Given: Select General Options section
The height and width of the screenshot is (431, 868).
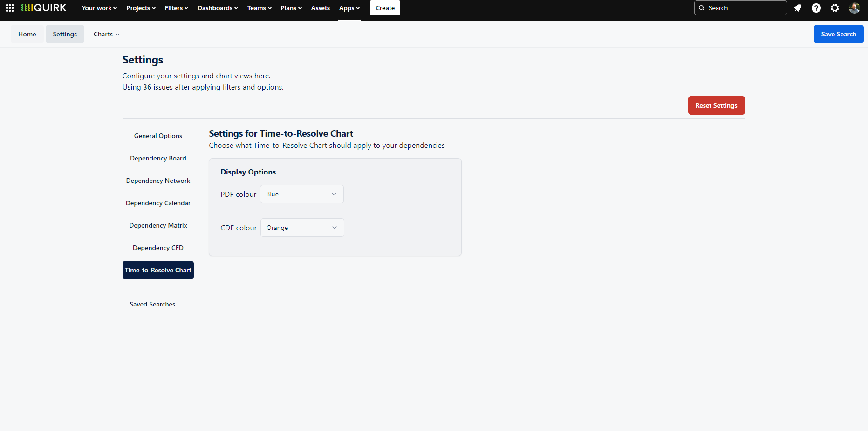Looking at the screenshot, I should [158, 136].
